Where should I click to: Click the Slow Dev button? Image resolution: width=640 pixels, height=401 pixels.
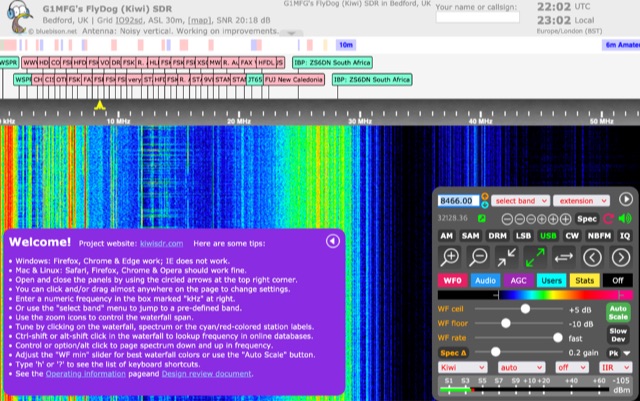[618, 335]
